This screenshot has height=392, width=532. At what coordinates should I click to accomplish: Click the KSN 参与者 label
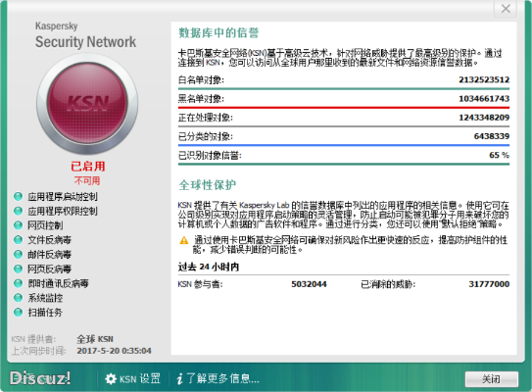[200, 284]
